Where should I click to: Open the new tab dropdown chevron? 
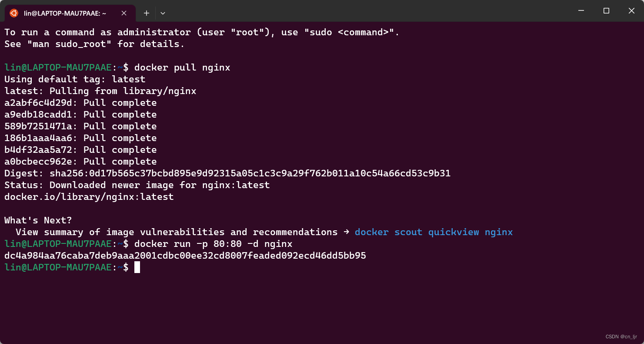point(163,13)
